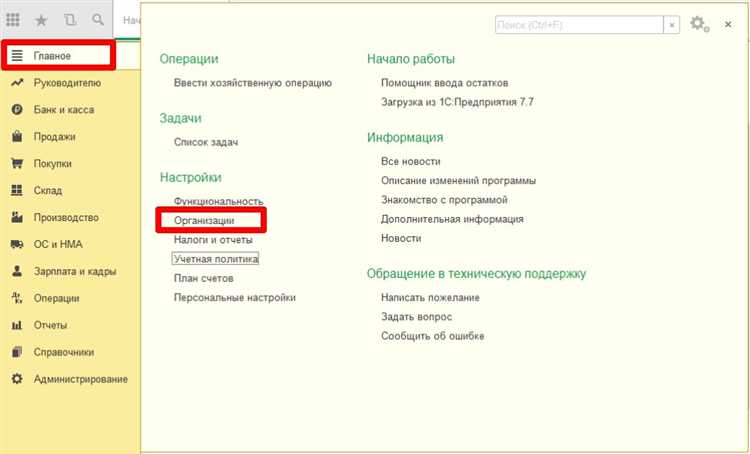Open Персональные настройки link
The image size is (750, 454).
click(x=234, y=298)
